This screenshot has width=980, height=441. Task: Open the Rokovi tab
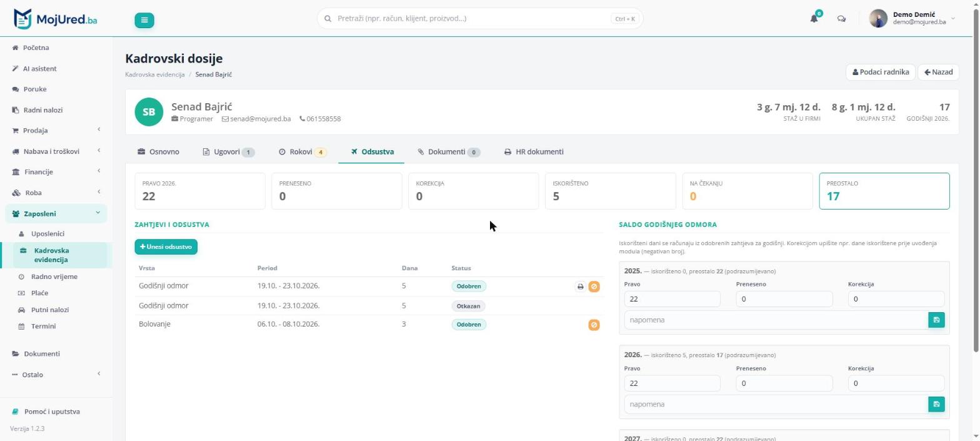click(302, 152)
